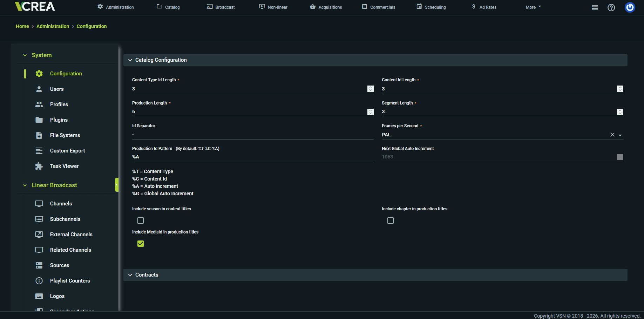Image resolution: width=644 pixels, height=319 pixels.
Task: Enable Include season in content titles
Action: click(x=141, y=220)
